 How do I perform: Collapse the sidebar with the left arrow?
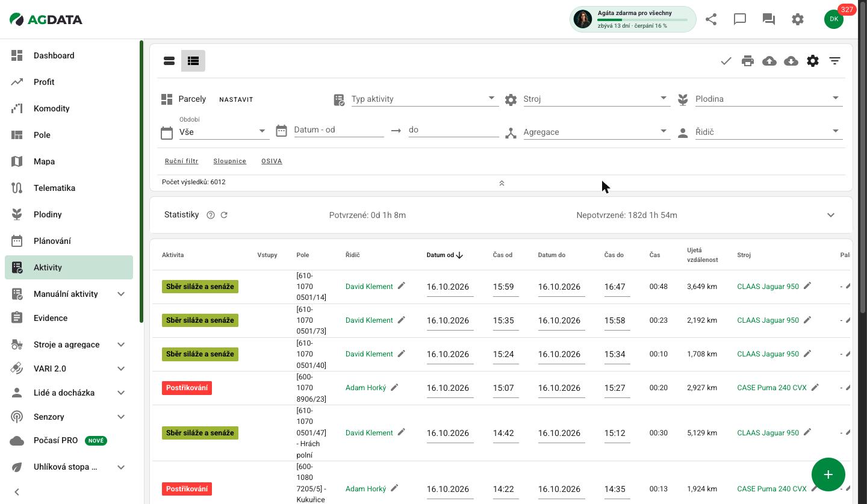click(17, 492)
